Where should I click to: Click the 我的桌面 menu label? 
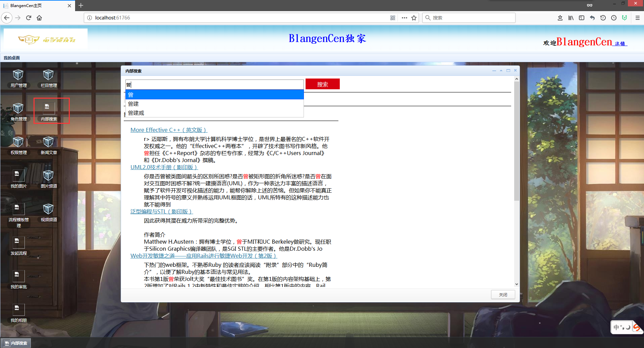[12, 58]
